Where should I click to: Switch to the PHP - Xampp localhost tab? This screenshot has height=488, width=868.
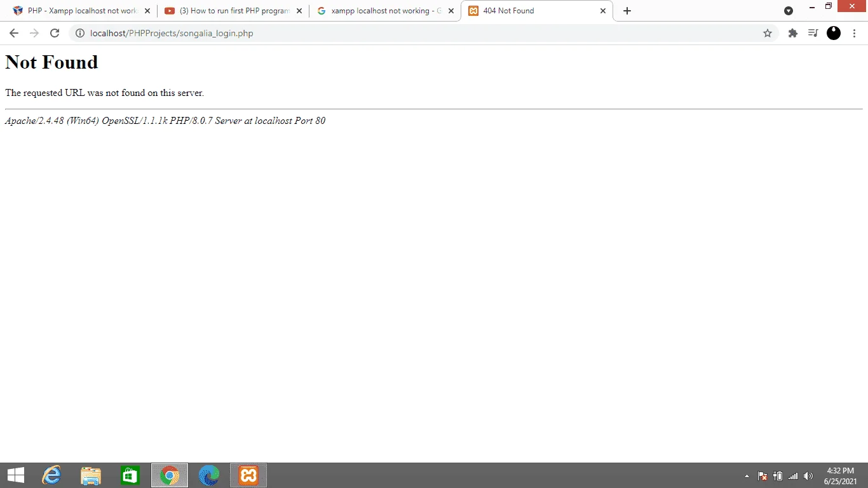(81, 11)
